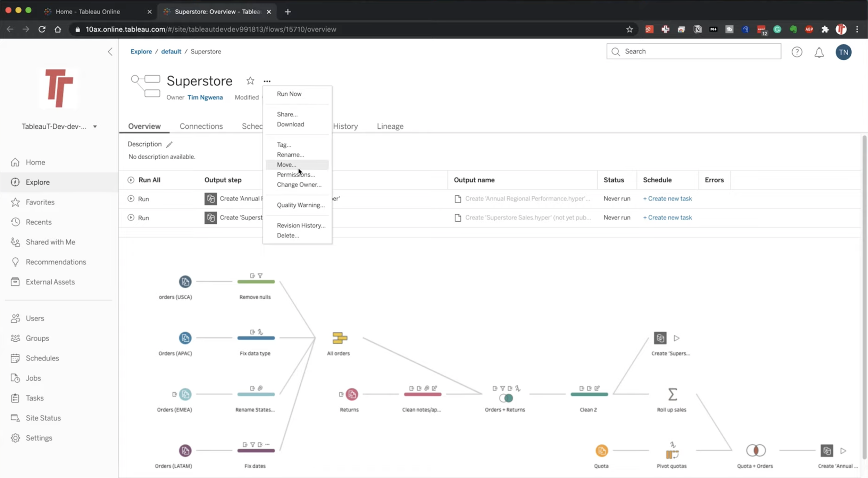Click the Orders (LATAM) input node
868x478 pixels.
(x=185, y=451)
